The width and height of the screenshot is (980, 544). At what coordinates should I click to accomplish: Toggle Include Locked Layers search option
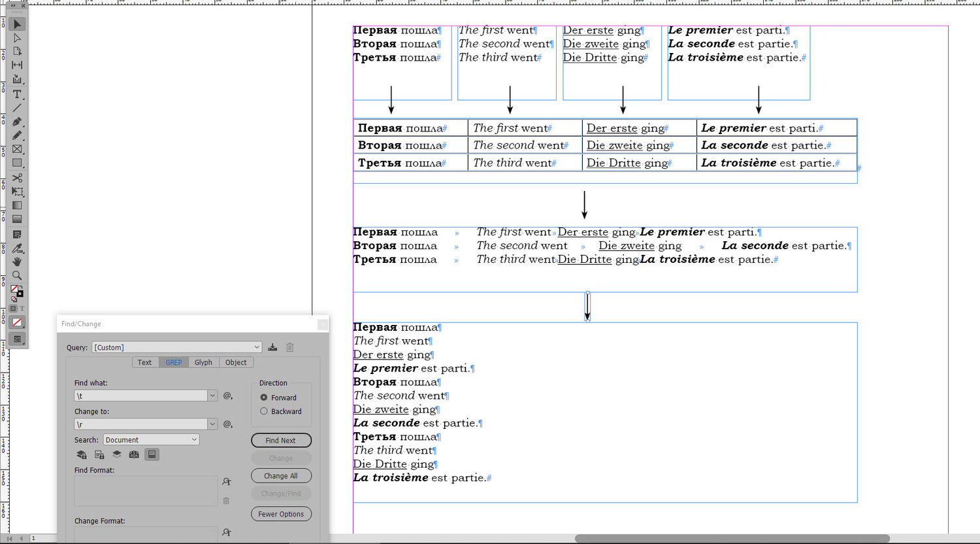pyautogui.click(x=82, y=454)
